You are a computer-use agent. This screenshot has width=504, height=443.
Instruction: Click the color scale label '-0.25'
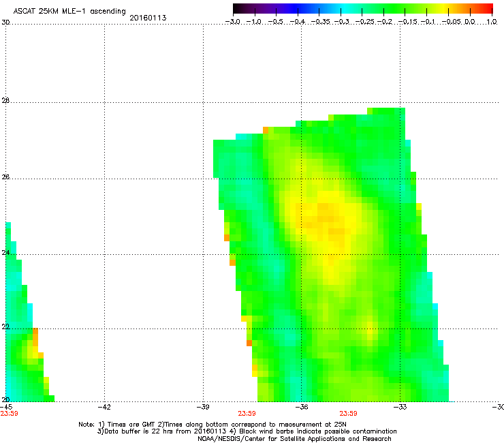coord(364,22)
